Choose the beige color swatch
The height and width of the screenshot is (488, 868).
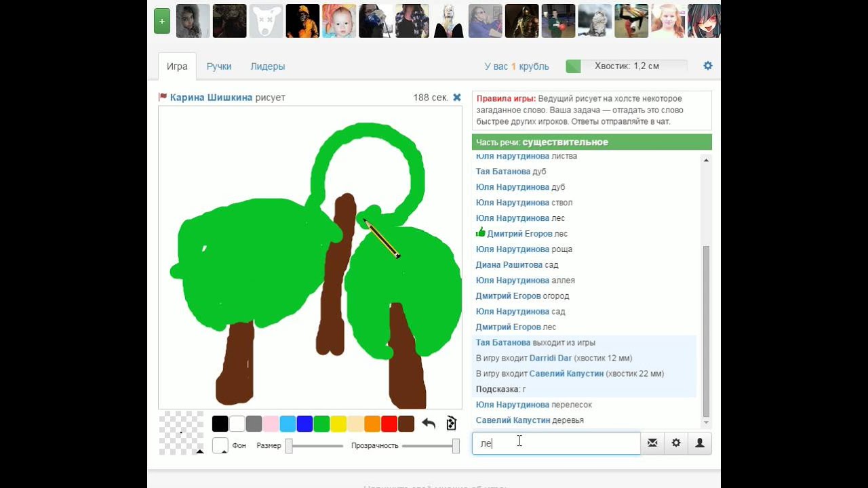(x=355, y=424)
